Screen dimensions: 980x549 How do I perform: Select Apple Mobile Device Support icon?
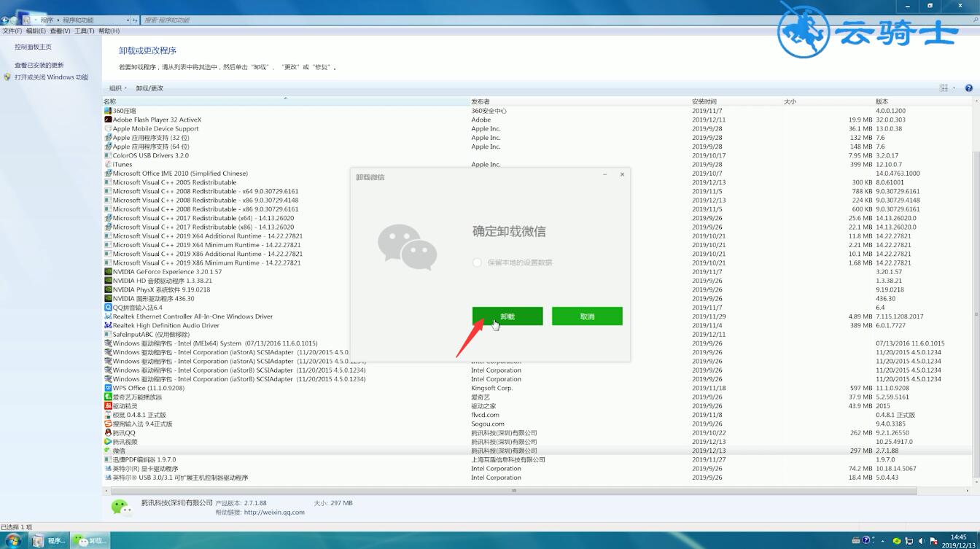click(x=108, y=129)
